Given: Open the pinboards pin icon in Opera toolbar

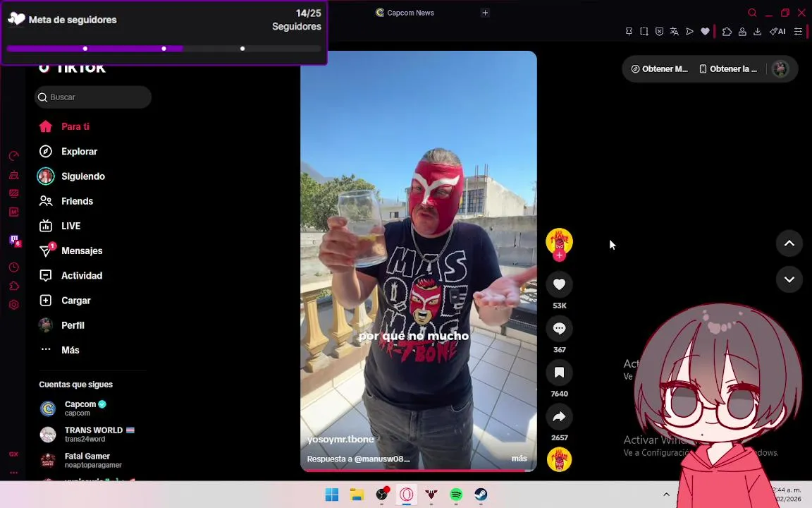Looking at the screenshot, I should point(629,32).
